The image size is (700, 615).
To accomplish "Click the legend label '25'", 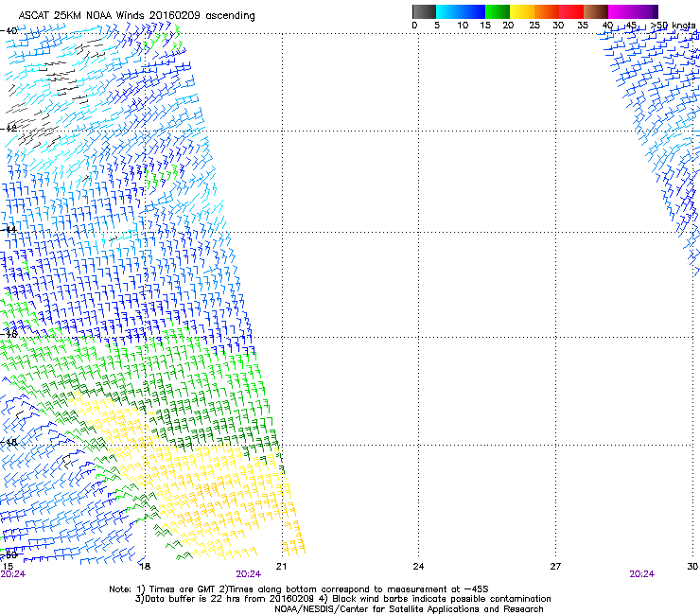I will [534, 26].
